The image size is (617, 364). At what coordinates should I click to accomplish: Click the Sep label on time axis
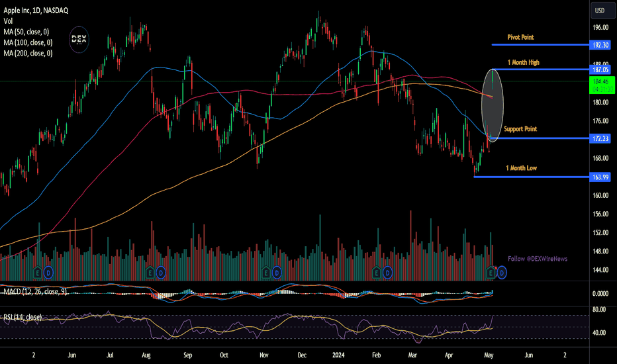point(188,355)
